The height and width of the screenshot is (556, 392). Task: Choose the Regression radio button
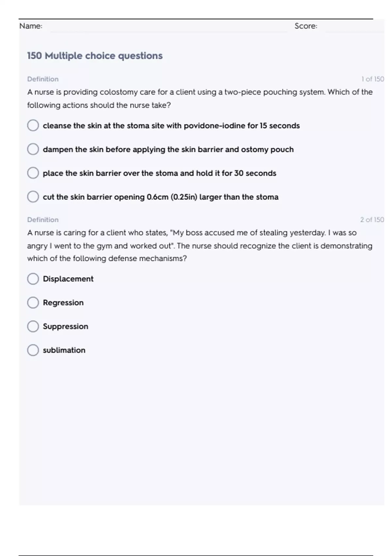(33, 303)
